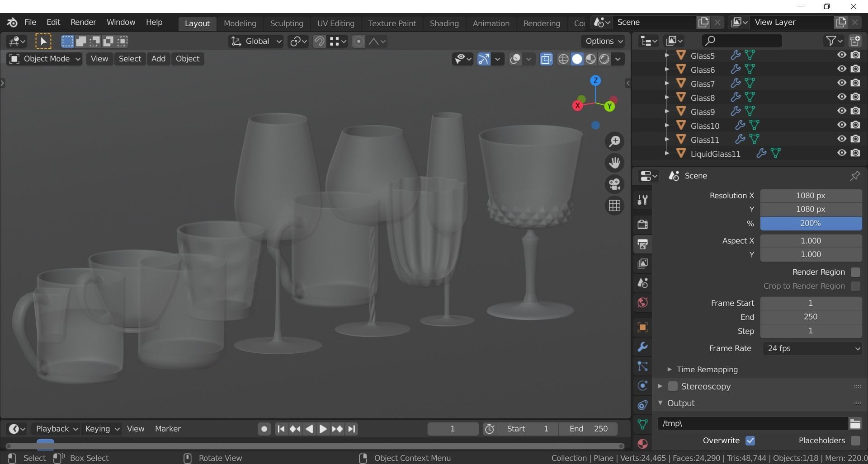Open the World properties globe icon
868x464 pixels.
click(x=642, y=302)
